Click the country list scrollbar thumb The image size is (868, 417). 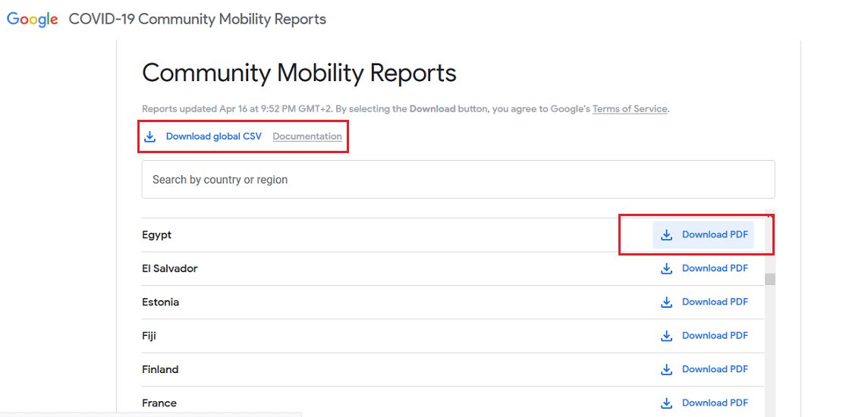click(x=770, y=279)
